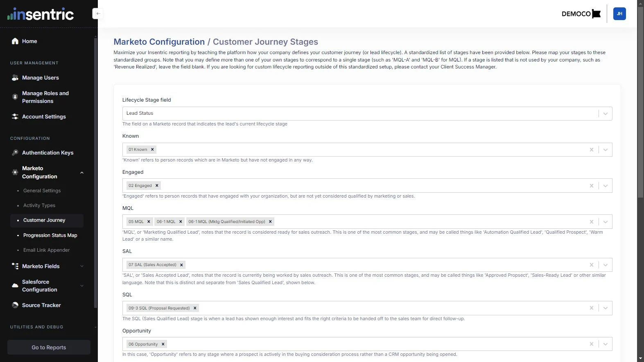This screenshot has height=362, width=644.
Task: Click the Authentication Keys key icon
Action: (x=15, y=153)
